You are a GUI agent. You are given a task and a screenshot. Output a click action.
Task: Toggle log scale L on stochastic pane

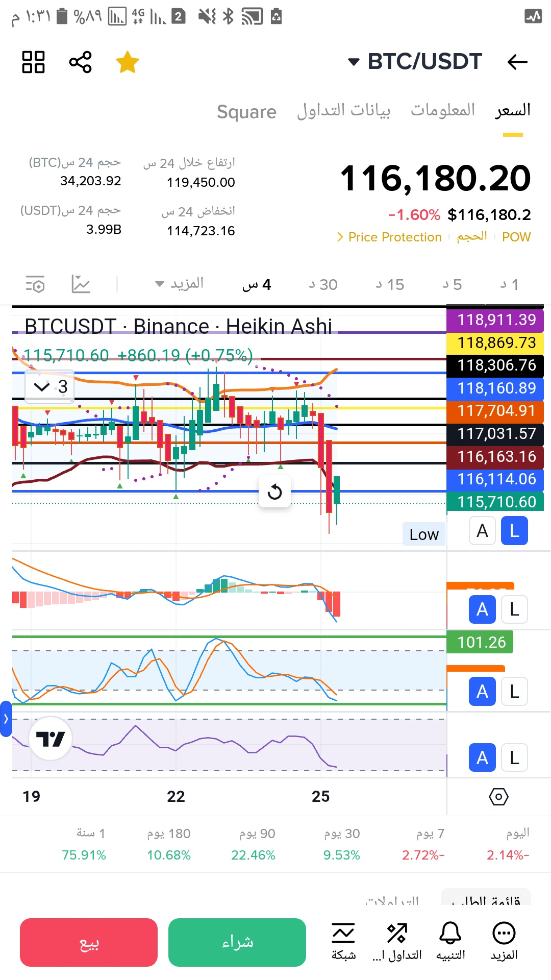click(x=514, y=692)
